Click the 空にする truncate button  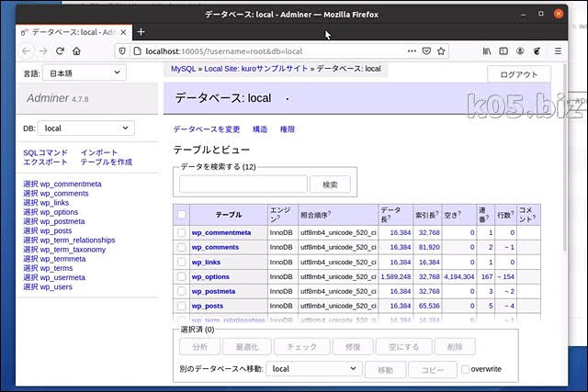[x=404, y=347]
